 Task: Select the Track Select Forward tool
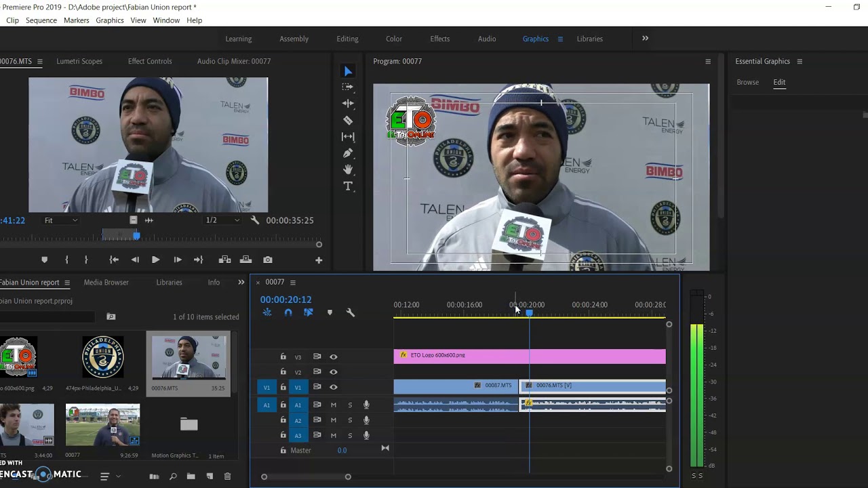pos(348,87)
